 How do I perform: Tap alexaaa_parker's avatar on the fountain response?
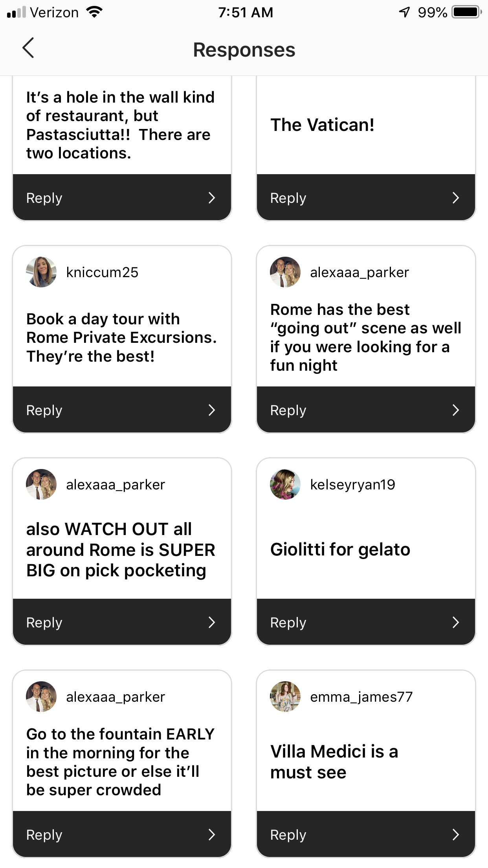(41, 697)
